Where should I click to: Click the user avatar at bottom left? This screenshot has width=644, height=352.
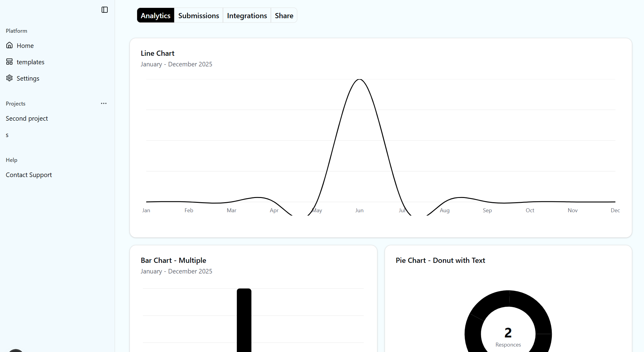click(15, 350)
